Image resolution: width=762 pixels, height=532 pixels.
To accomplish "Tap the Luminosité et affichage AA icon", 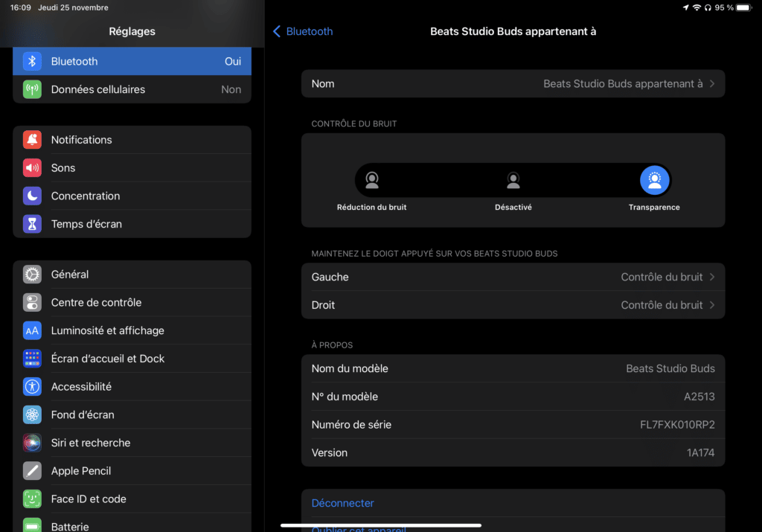I will [x=32, y=331].
